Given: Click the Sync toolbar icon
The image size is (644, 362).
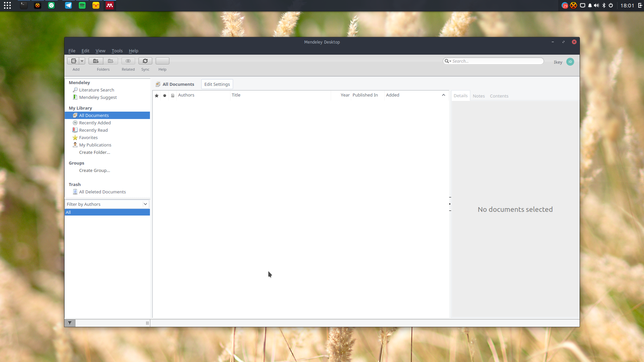Looking at the screenshot, I should 145,61.
